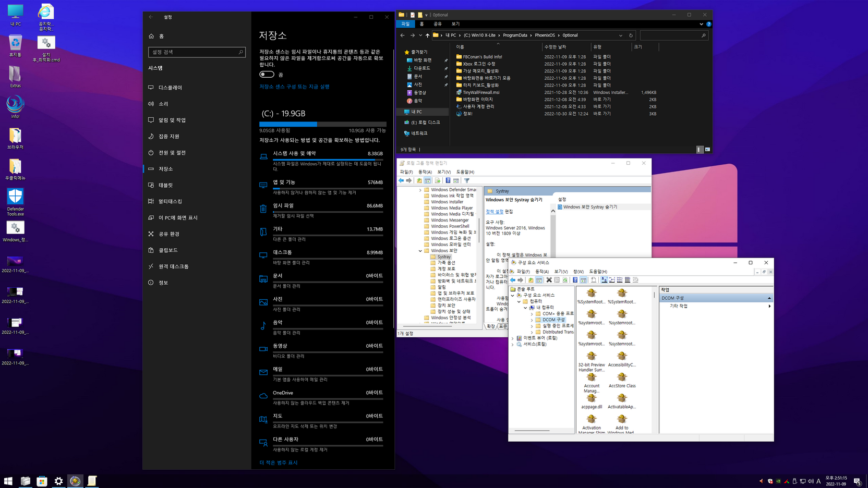Click the Settings home icon entry
Viewport: 868px width, 488px height.
point(151,36)
